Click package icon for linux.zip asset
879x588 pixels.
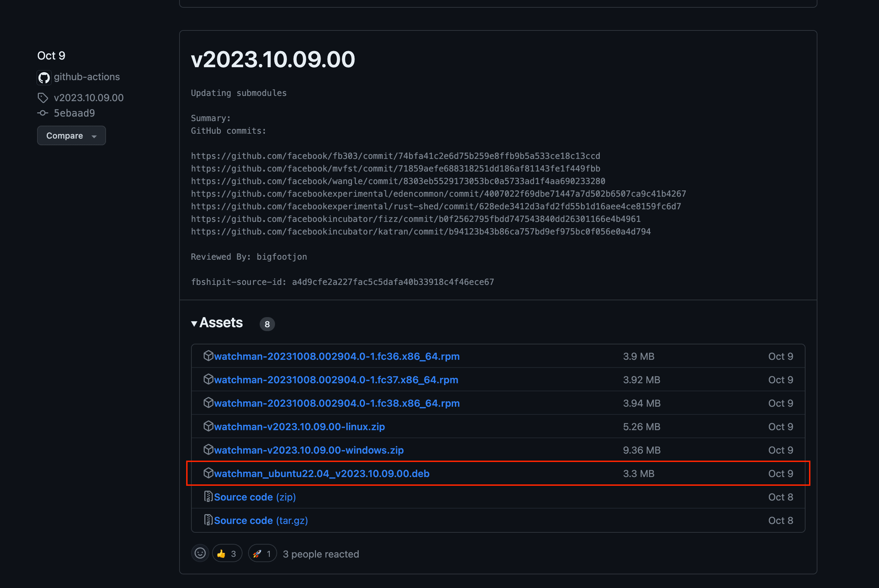[208, 426]
